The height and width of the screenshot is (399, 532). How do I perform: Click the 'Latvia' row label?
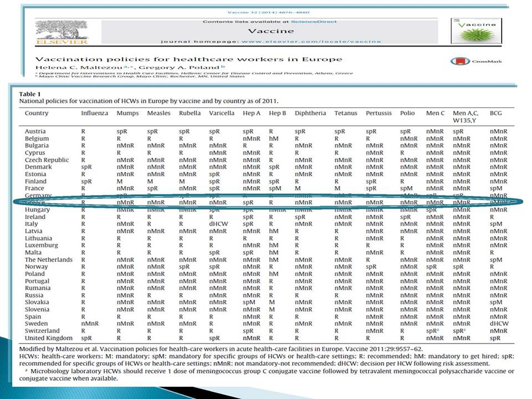tap(34, 231)
